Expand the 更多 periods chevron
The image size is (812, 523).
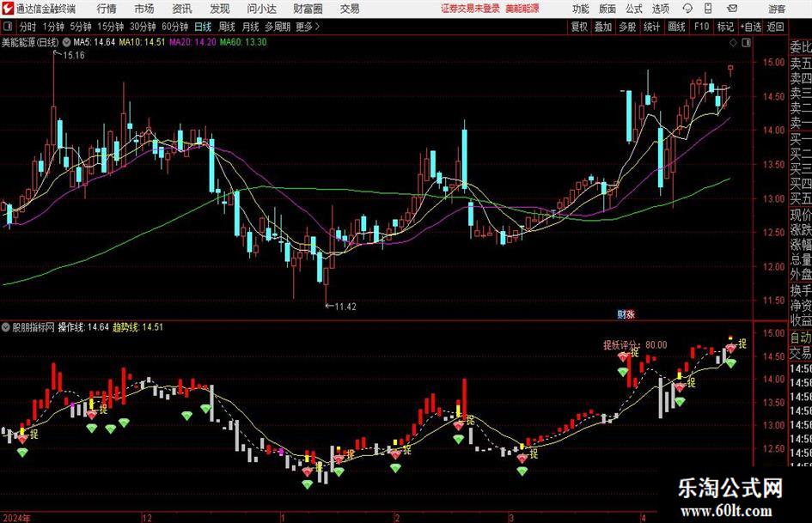tap(308, 27)
